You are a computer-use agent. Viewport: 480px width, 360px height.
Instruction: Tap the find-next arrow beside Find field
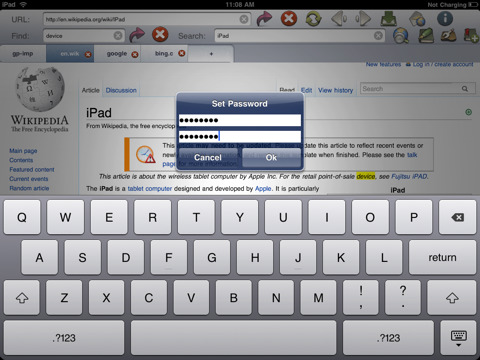point(137,35)
